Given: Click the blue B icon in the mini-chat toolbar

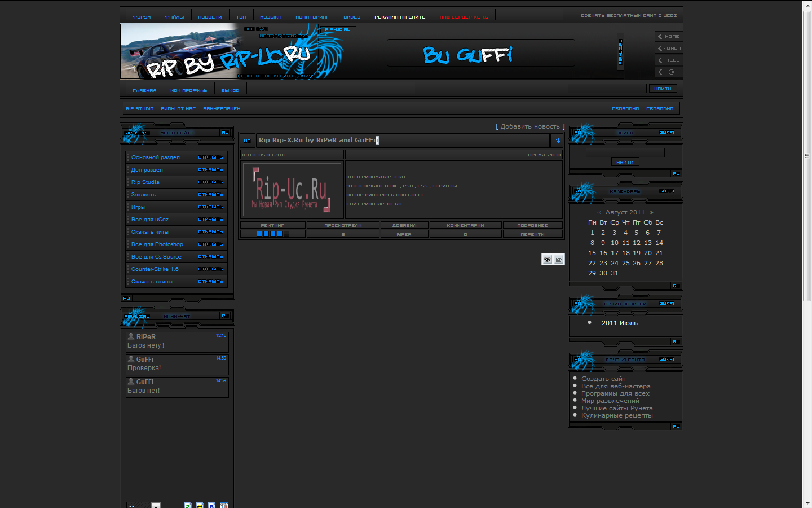Looking at the screenshot, I should [x=211, y=505].
